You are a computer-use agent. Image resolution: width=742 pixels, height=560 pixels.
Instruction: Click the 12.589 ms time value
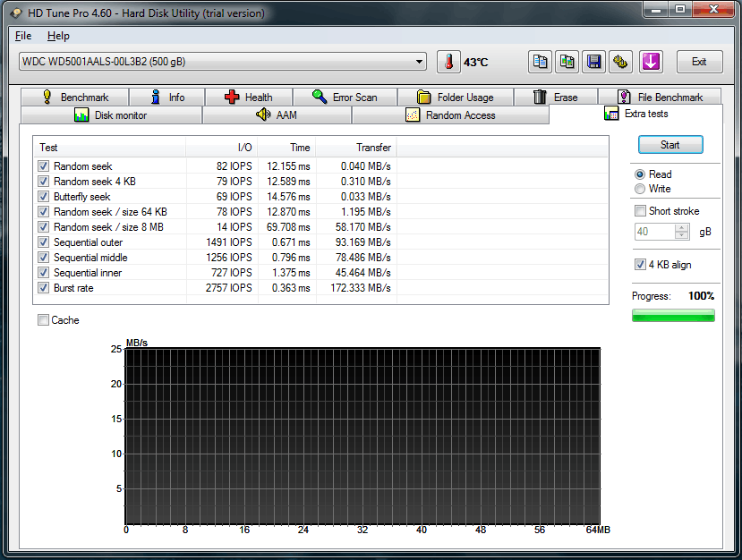click(288, 181)
